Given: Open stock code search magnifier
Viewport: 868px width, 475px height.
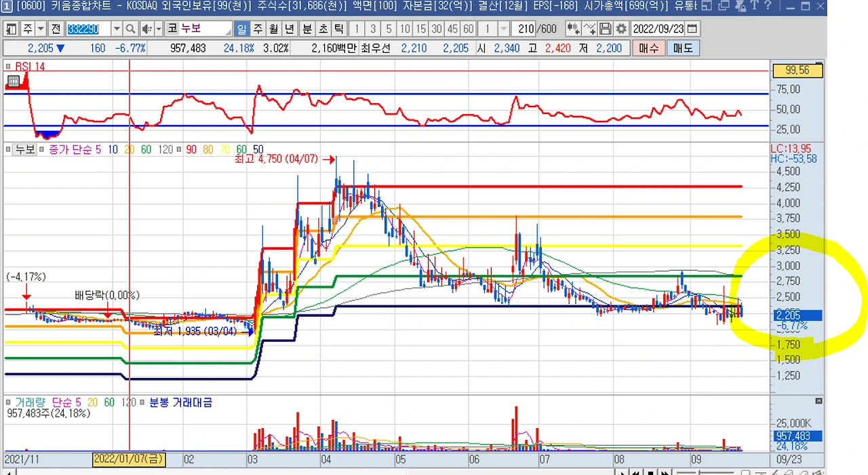Looking at the screenshot, I should point(131,29).
